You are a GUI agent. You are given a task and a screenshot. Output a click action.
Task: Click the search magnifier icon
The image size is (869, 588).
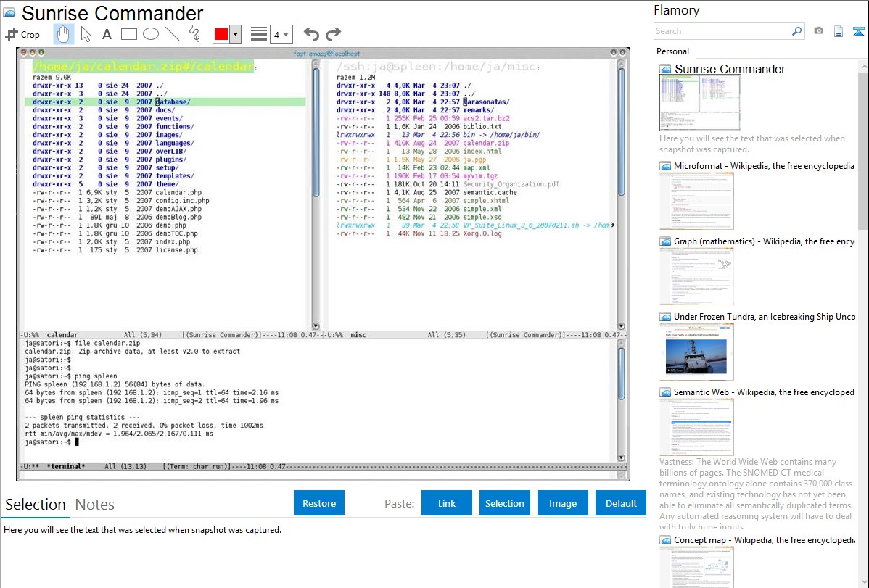[797, 31]
